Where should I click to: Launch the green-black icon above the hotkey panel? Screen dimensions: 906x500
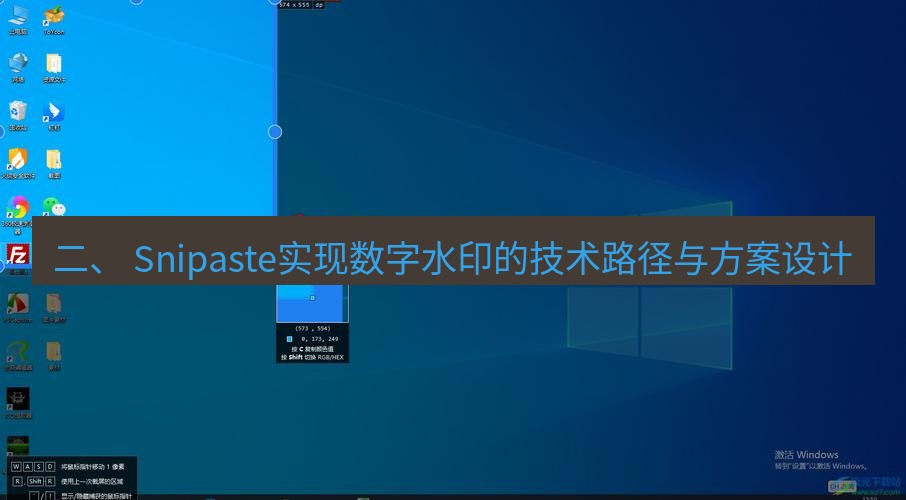click(x=18, y=445)
